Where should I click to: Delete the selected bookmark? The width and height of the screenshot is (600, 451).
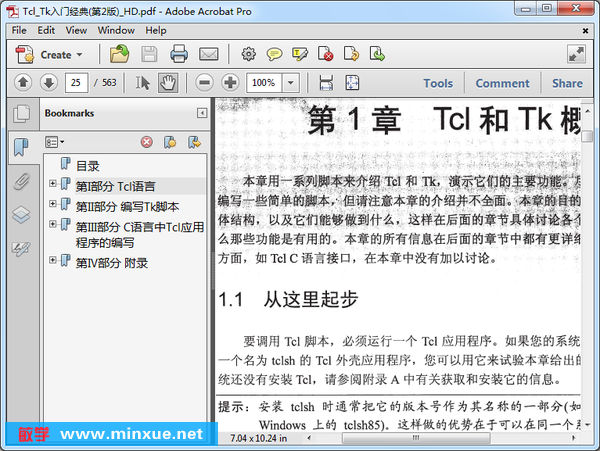click(x=147, y=142)
